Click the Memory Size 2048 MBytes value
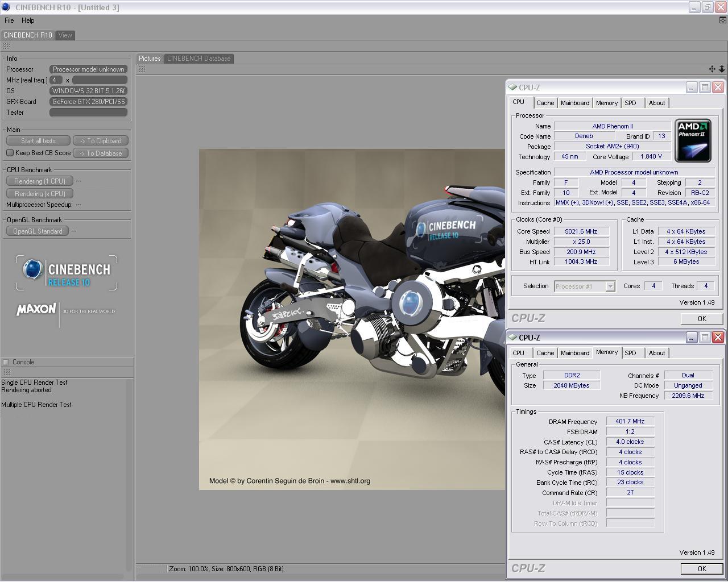728x582 pixels. 572,385
